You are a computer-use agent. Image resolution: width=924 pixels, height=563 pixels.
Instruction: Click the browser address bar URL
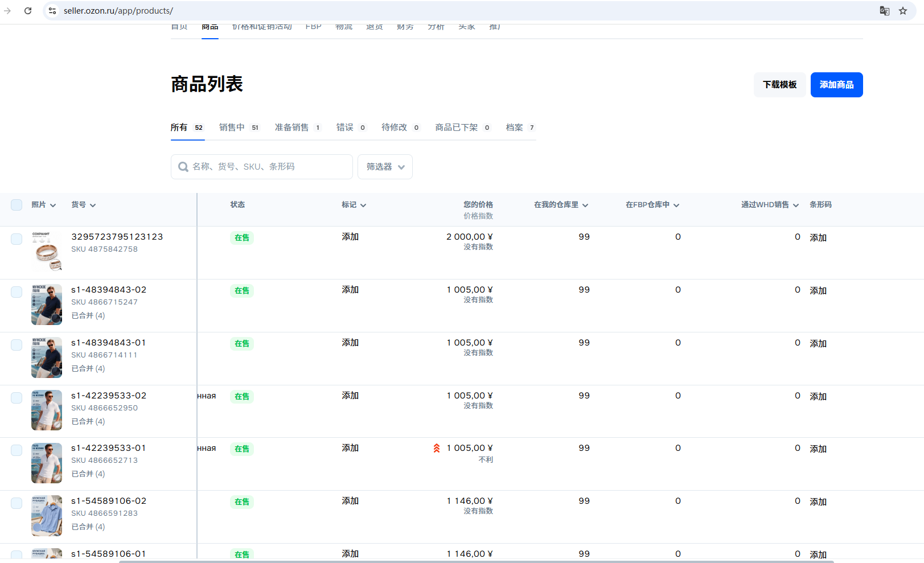tap(118, 11)
